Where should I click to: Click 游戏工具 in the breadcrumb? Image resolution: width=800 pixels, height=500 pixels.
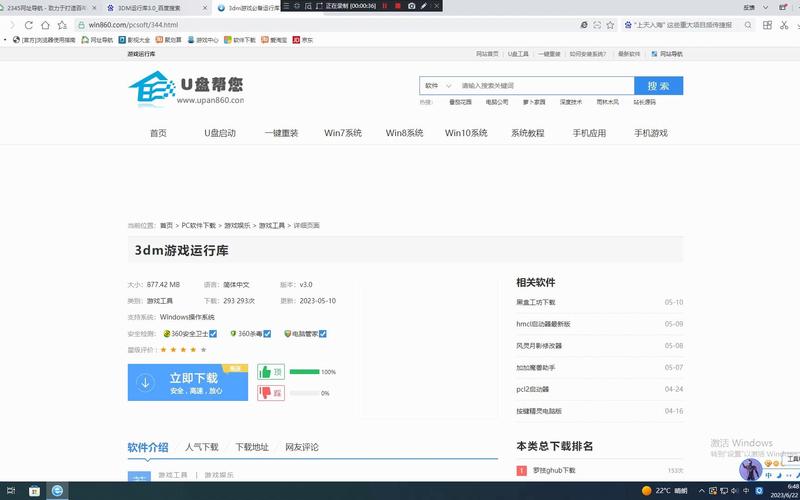pyautogui.click(x=272, y=226)
